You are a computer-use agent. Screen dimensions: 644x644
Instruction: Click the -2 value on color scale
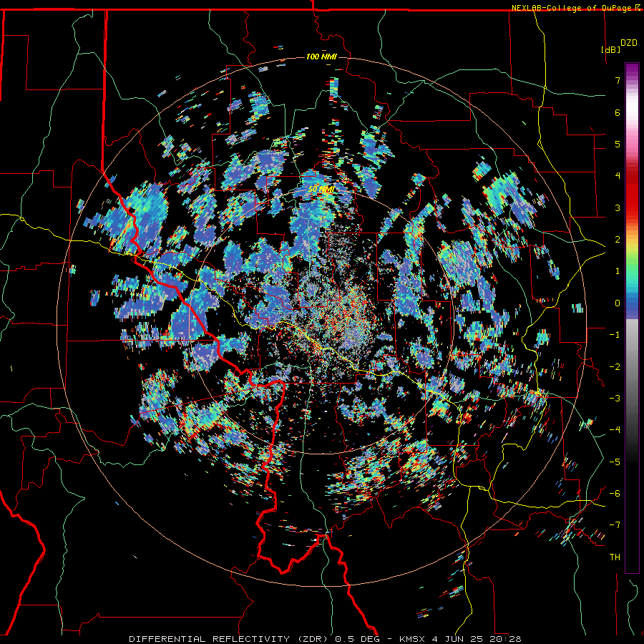point(615,367)
